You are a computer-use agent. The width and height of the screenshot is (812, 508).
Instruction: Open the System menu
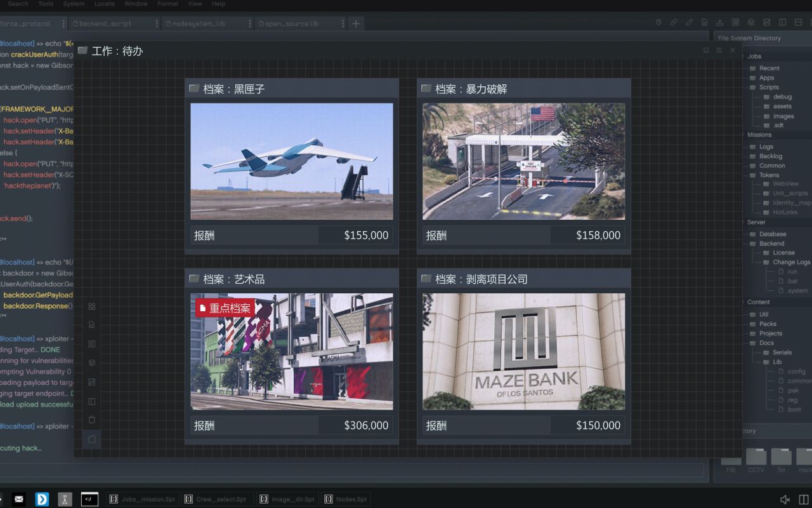click(74, 4)
